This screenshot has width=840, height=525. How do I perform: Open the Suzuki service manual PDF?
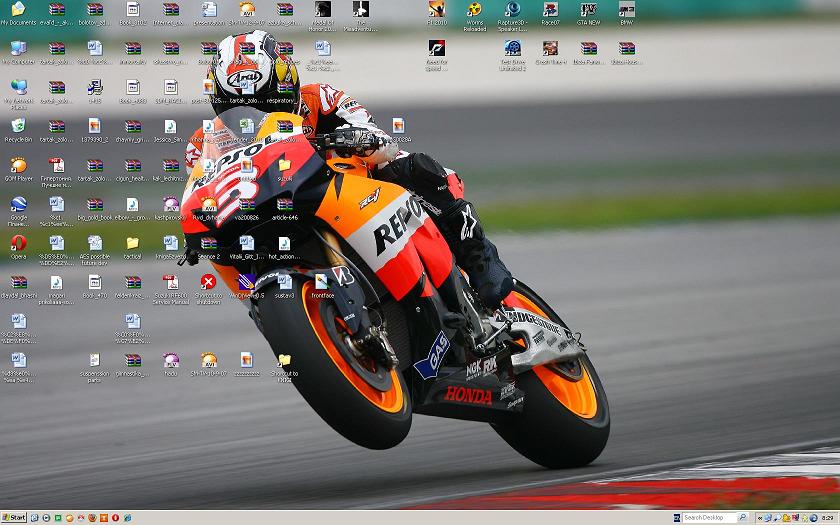click(170, 283)
